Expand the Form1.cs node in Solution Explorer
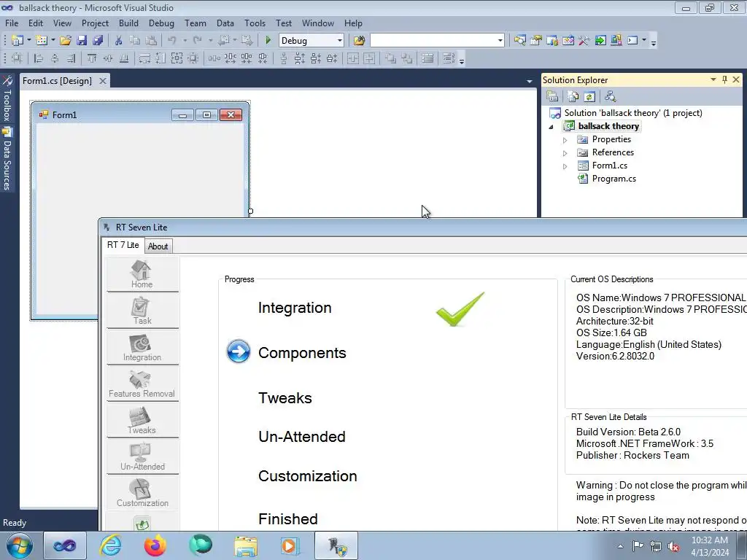This screenshot has height=560, width=747. (565, 166)
